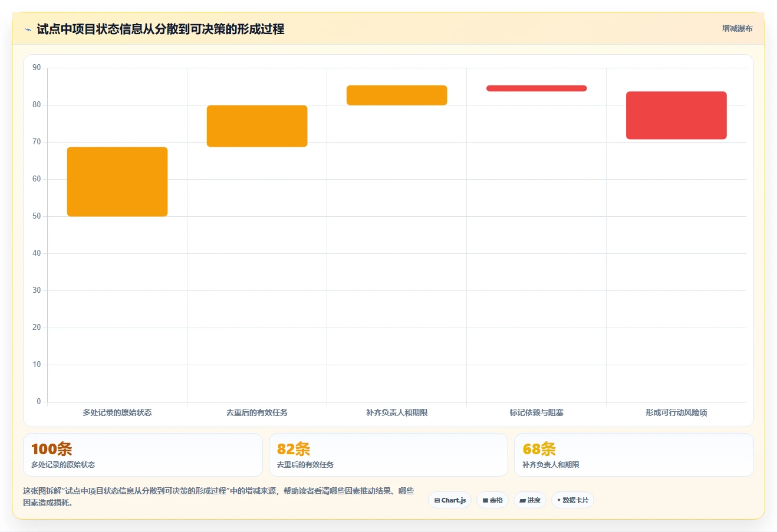Click the description paragraph starting 这张图拆解
This screenshot has width=777, height=532.
pos(218,497)
